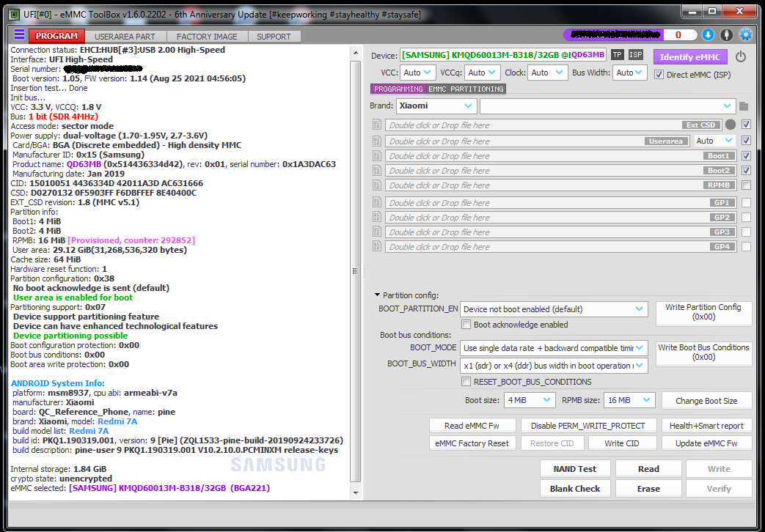This screenshot has height=532, width=765.
Task: Click the Change Boot Size button
Action: coord(706,401)
